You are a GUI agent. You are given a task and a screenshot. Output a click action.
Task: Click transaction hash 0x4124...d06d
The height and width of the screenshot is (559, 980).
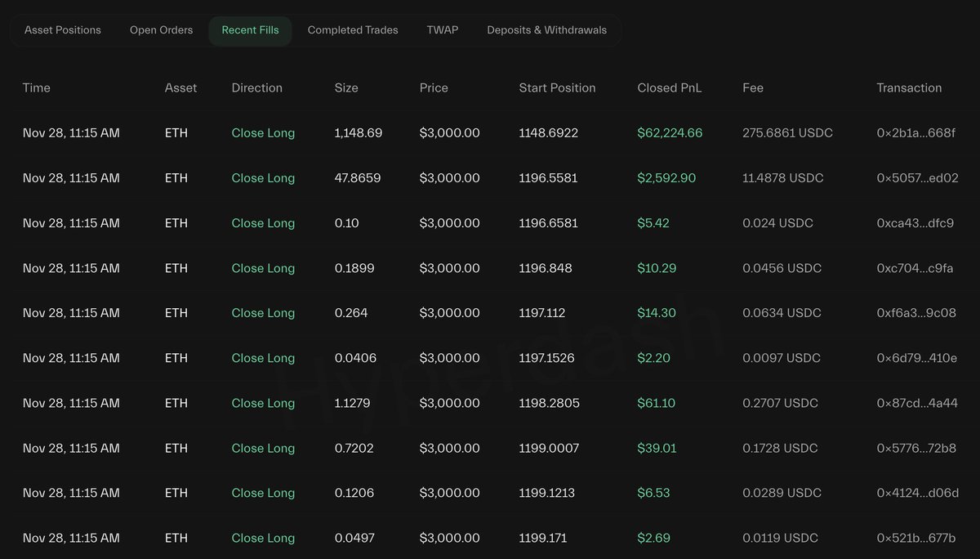tap(917, 493)
